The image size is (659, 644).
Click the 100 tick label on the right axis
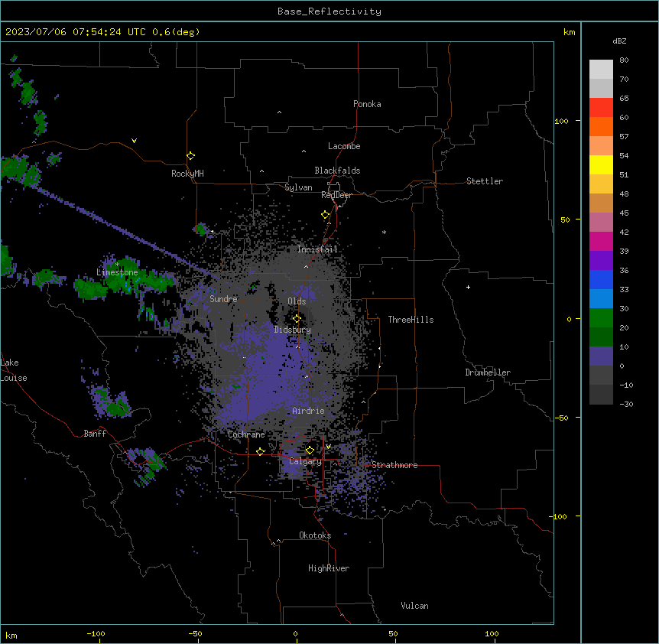[561, 121]
